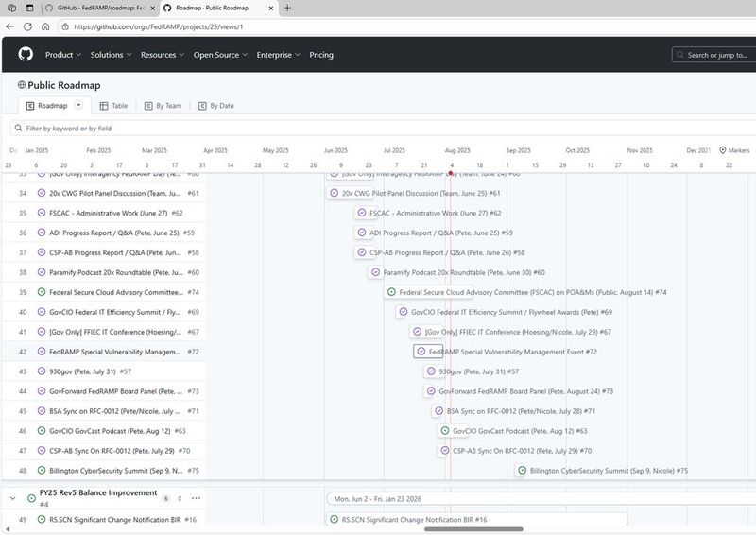Click status icon of FFIEC IT Conference row
The height and width of the screenshot is (535, 756).
click(42, 332)
